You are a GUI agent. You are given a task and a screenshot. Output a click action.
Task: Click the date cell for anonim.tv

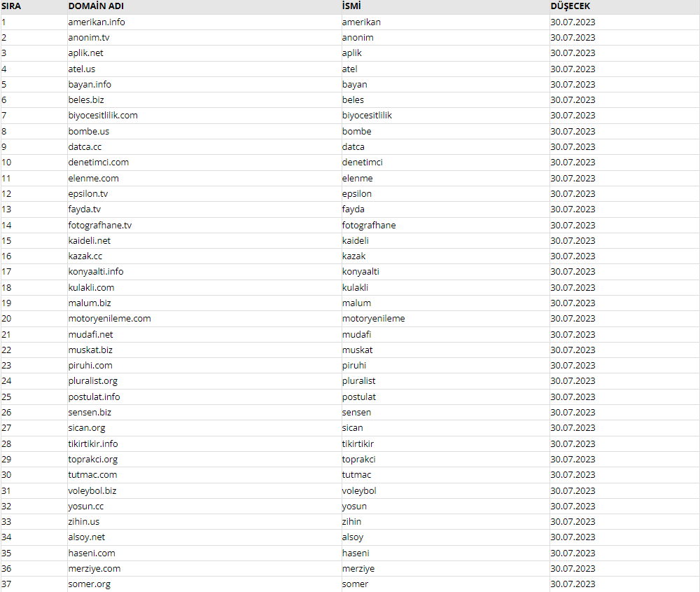point(573,38)
